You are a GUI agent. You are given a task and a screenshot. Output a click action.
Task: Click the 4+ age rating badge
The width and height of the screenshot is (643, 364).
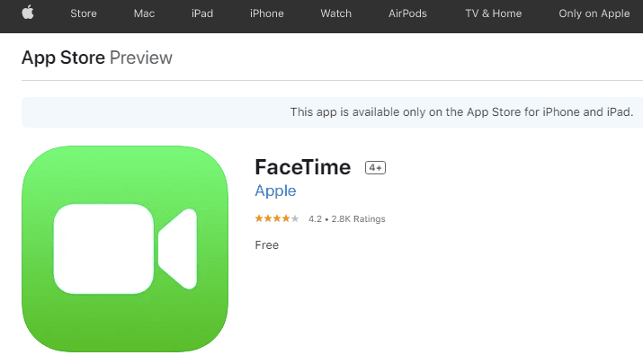point(375,168)
